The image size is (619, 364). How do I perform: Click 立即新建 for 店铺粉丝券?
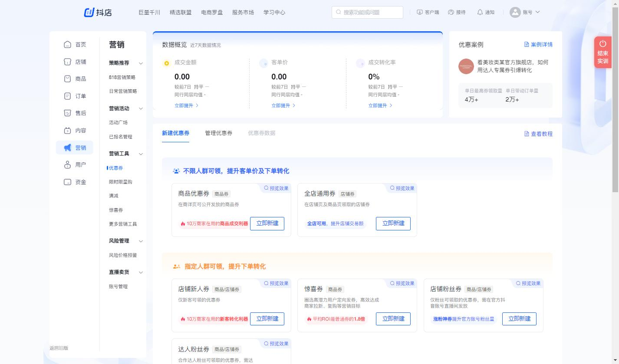[x=519, y=319]
